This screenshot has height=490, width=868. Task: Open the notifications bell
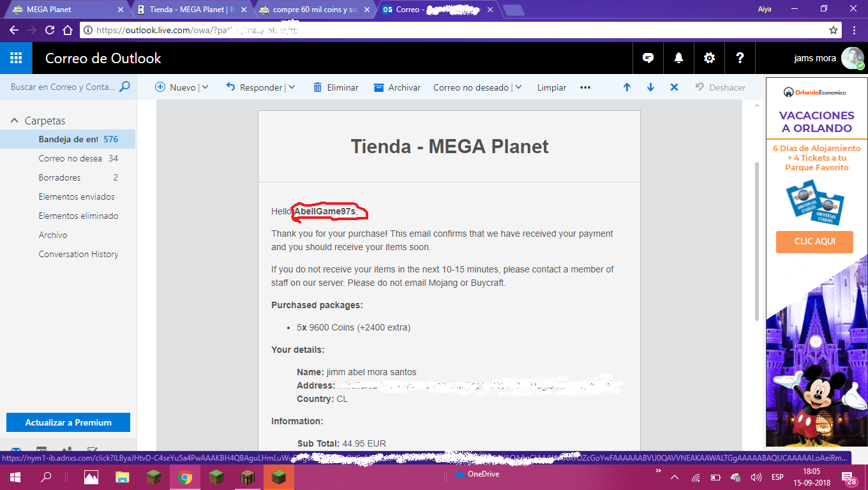(x=678, y=58)
